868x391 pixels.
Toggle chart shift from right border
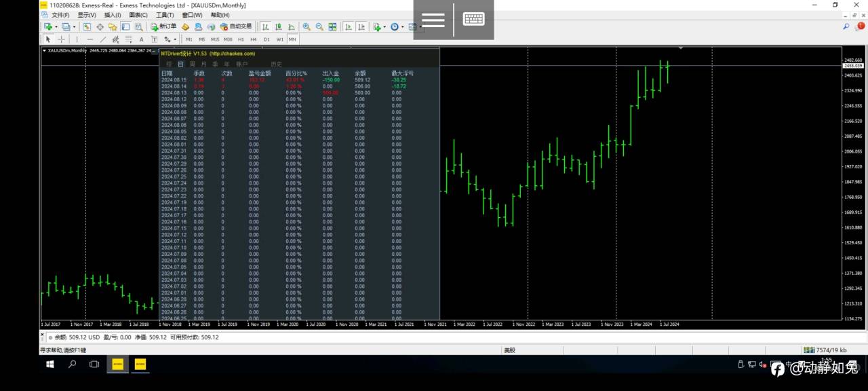click(361, 26)
